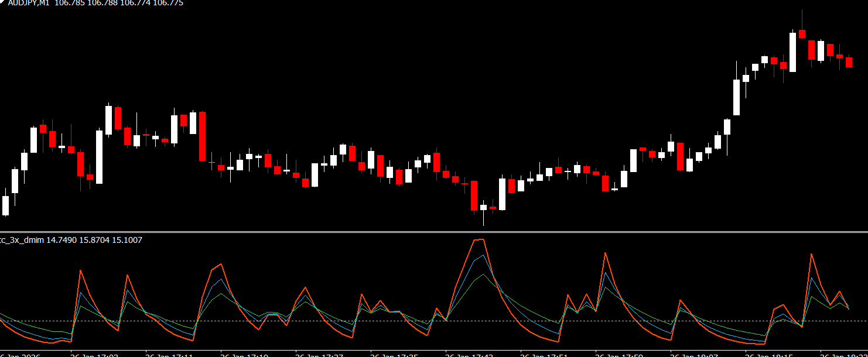868x357 pixels.
Task: Click the AUDJPY,M1 chart title label
Action: (x=28, y=3)
